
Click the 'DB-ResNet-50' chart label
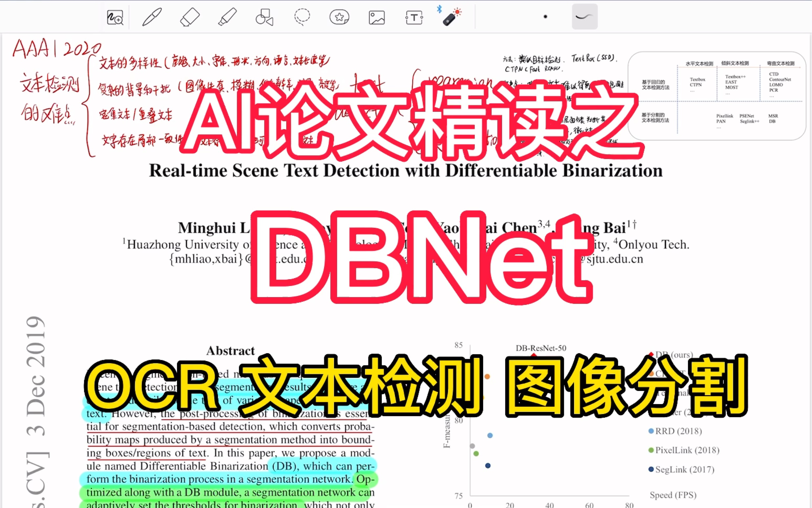tap(541, 348)
